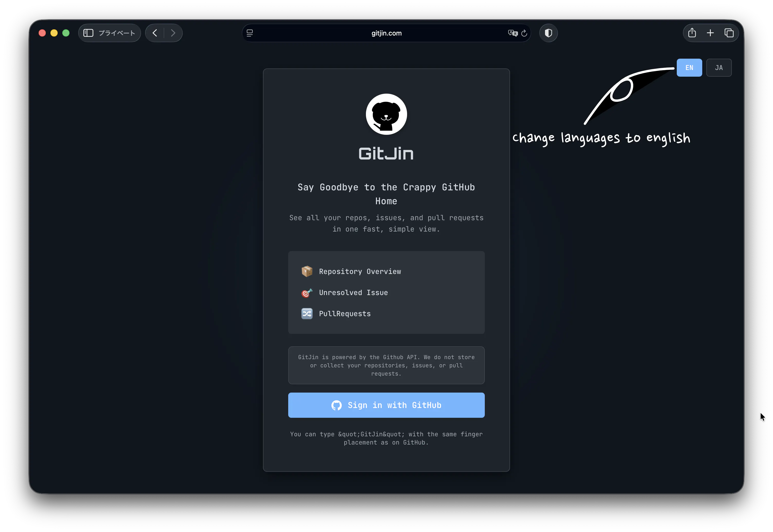The width and height of the screenshot is (773, 532).
Task: Open the Share icon in Safari toolbar
Action: [692, 33]
